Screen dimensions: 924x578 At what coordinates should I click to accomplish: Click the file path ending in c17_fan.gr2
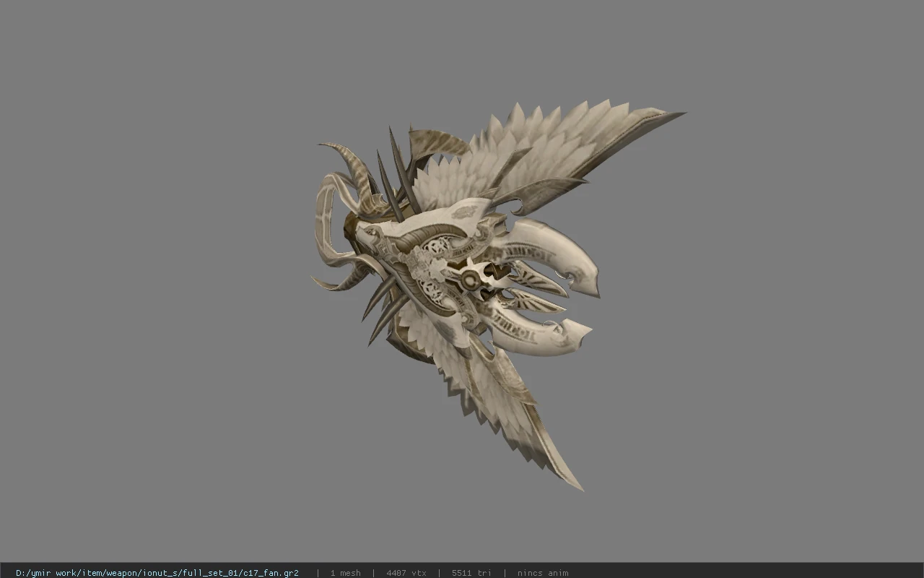[x=157, y=573]
